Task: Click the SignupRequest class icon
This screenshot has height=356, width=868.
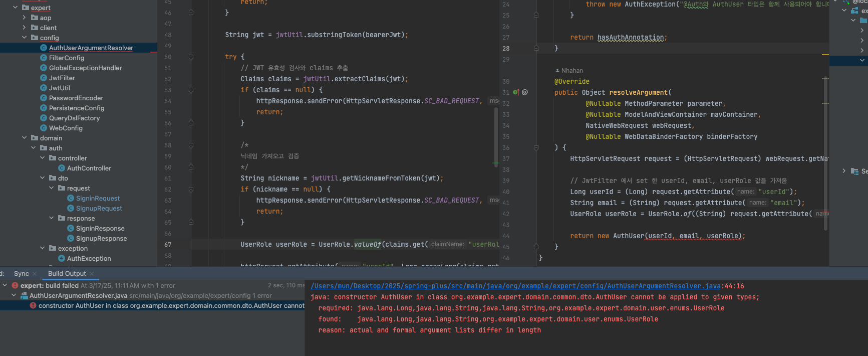Action: (x=71, y=208)
